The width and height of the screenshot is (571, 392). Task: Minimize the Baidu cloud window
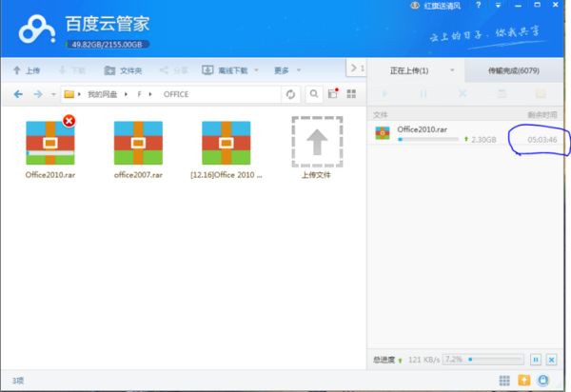pos(518,6)
